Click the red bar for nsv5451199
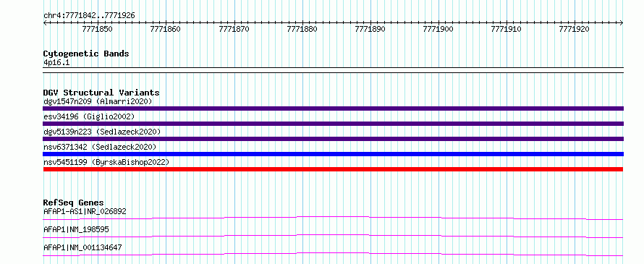Image resolution: width=644 pixels, height=264 pixels. pyautogui.click(x=333, y=169)
